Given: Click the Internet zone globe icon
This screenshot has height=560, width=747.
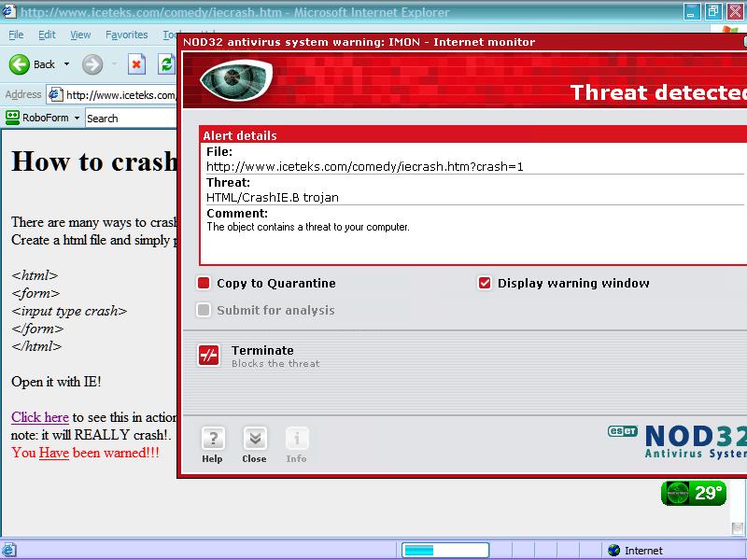Looking at the screenshot, I should pyautogui.click(x=613, y=551).
